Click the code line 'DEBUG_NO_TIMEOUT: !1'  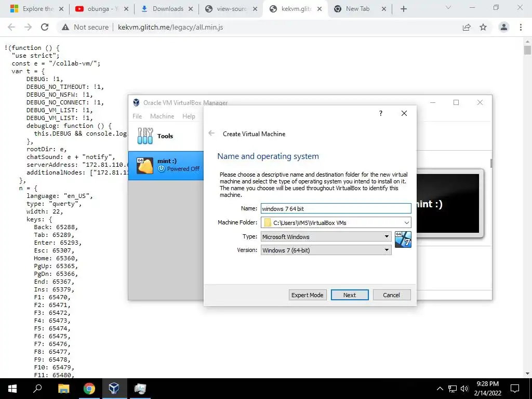tap(65, 87)
